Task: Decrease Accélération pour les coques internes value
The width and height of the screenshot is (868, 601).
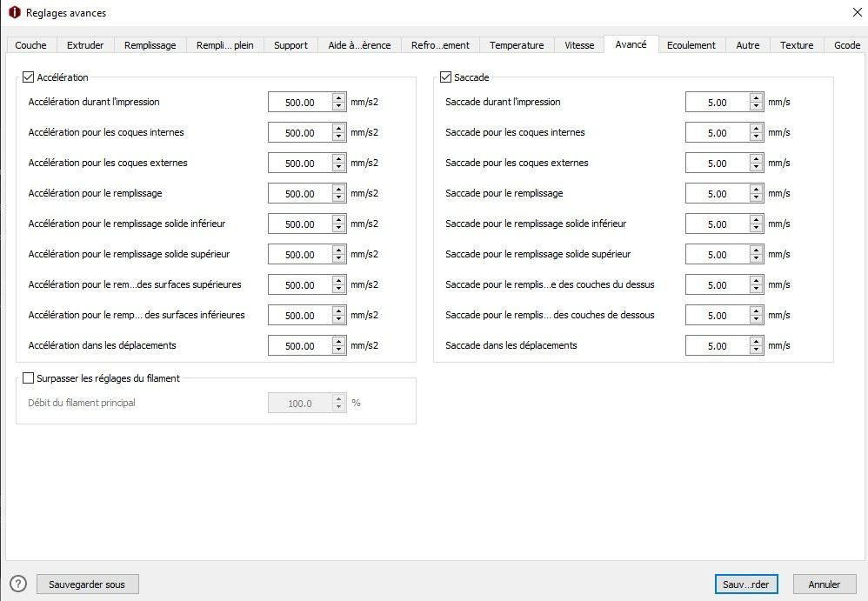Action: tap(339, 137)
